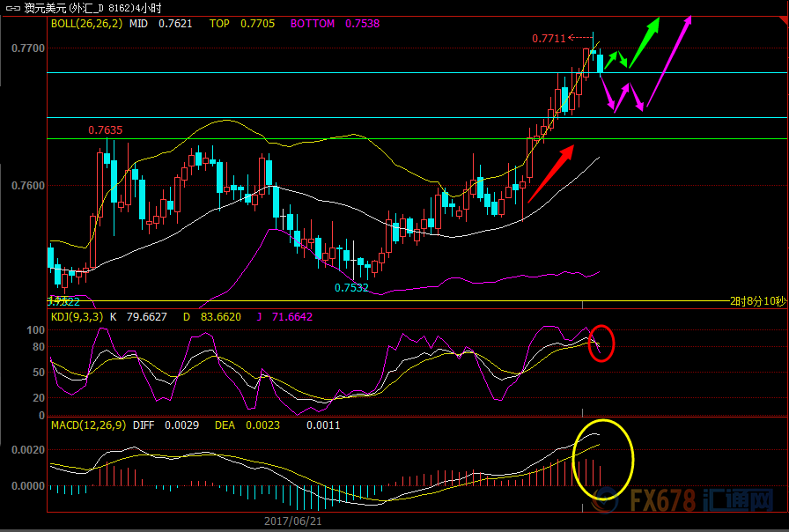
Task: Select the 2017/06/21 date marker
Action: tap(293, 521)
